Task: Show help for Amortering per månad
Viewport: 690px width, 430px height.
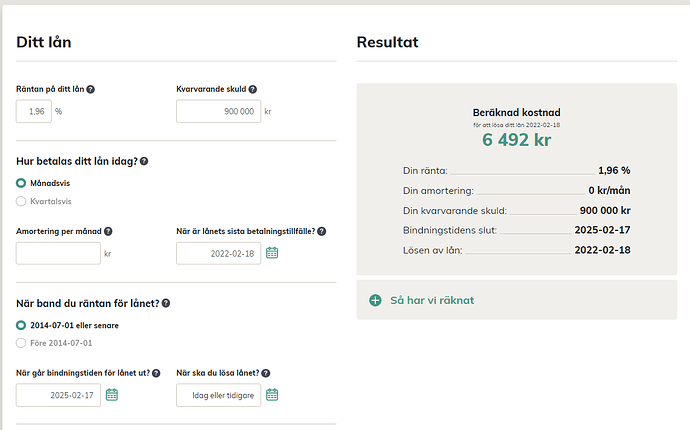Action: (x=108, y=231)
